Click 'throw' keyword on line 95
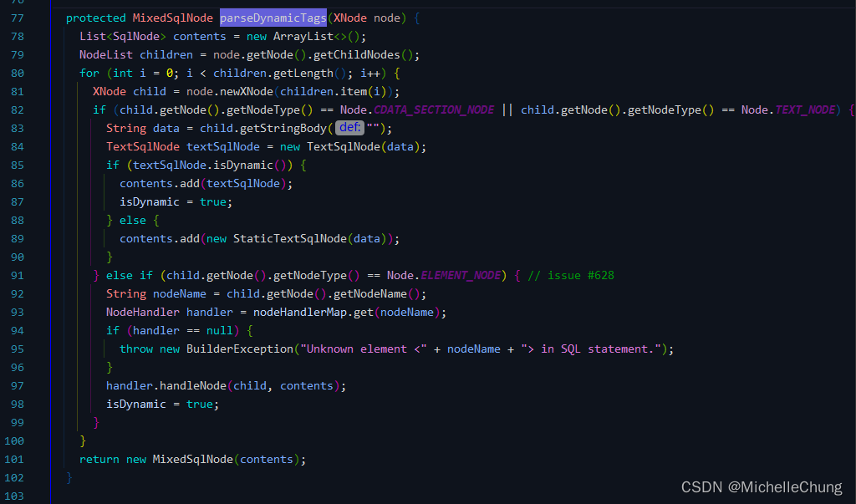 pos(136,349)
